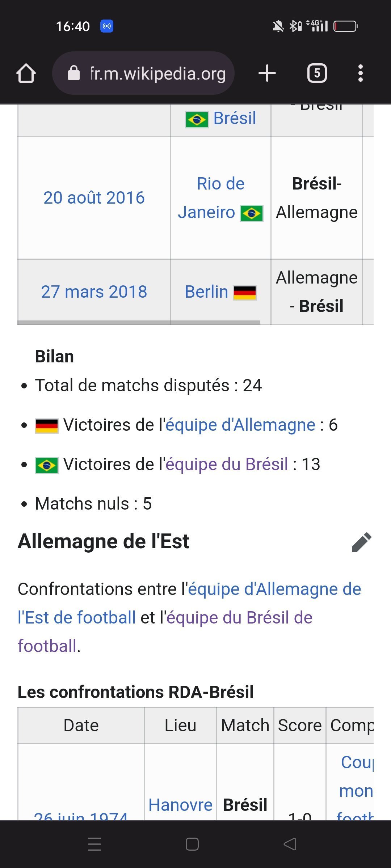The height and width of the screenshot is (868, 391).
Task: Open the browser three-dot menu
Action: (360, 73)
